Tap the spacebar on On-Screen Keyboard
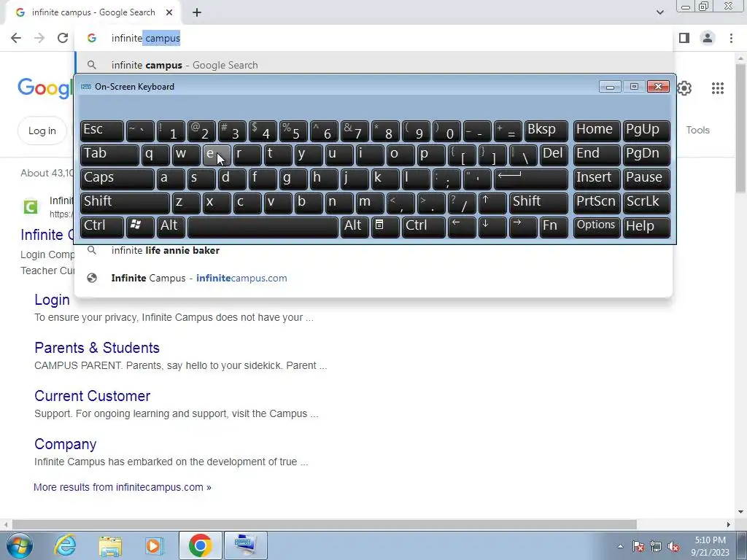Viewport: 747px width, 560px height. tap(263, 227)
